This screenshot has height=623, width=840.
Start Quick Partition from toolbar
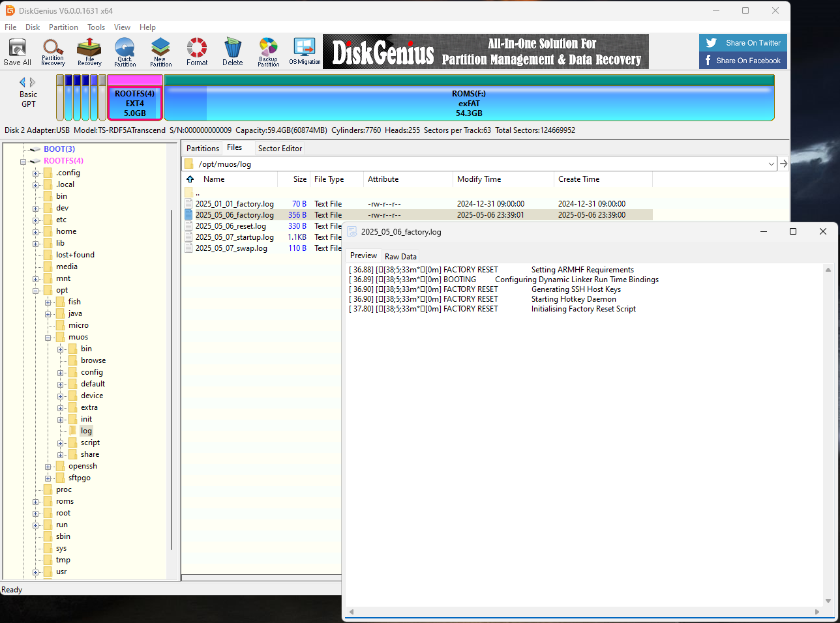125,52
